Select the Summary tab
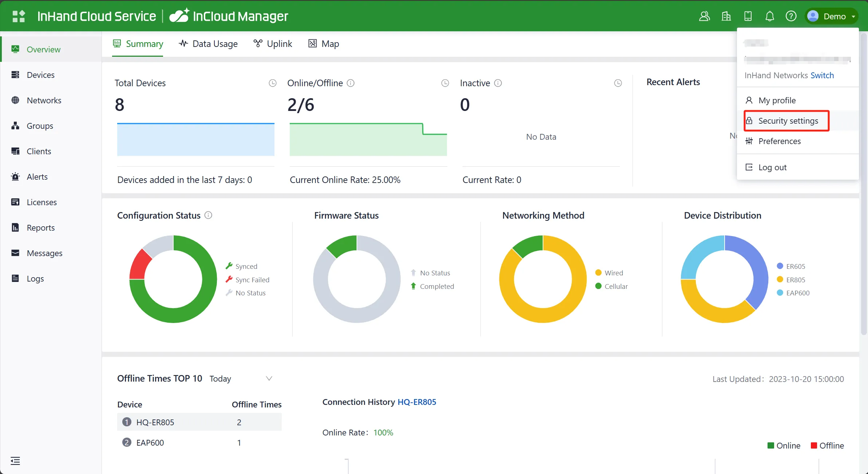Viewport: 868px width, 474px height. [138, 44]
